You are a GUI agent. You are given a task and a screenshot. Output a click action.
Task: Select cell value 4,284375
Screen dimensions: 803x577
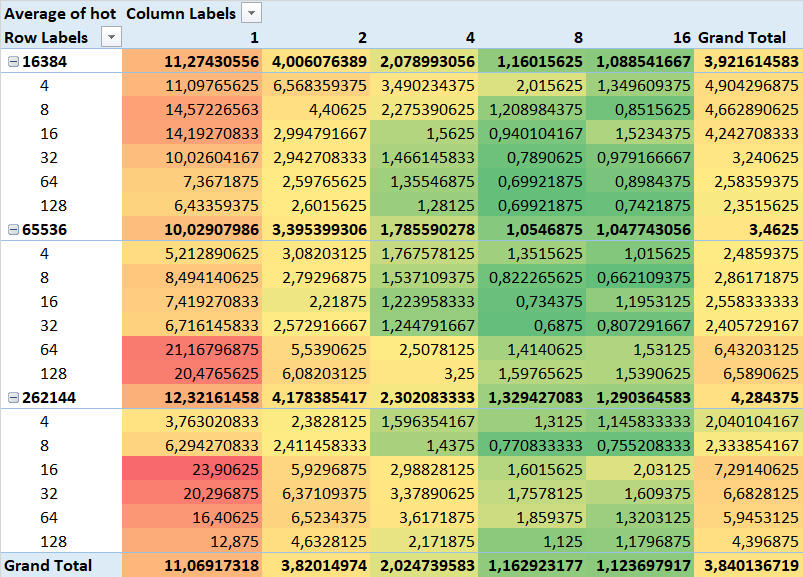tap(765, 397)
